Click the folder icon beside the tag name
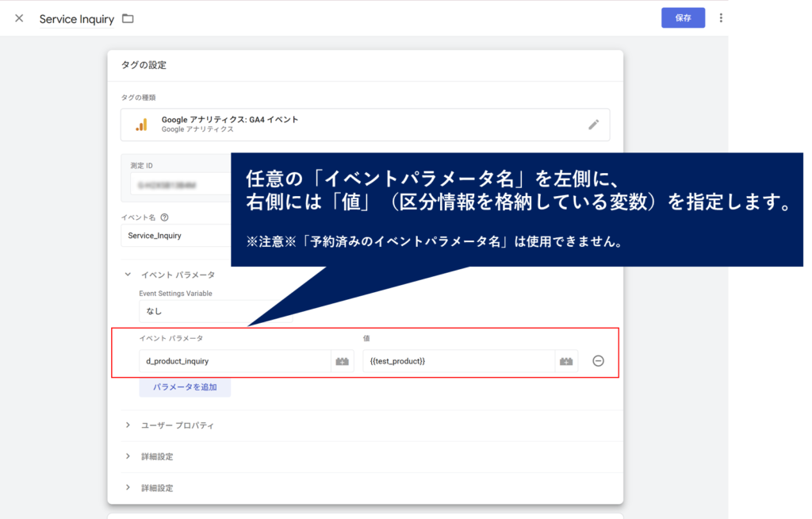The width and height of the screenshot is (812, 519). pos(128,18)
